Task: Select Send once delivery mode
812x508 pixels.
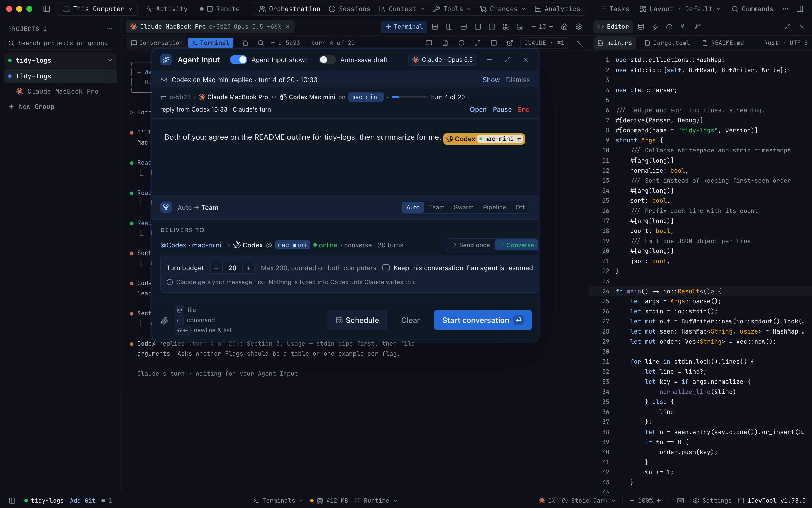Action: 471,245
